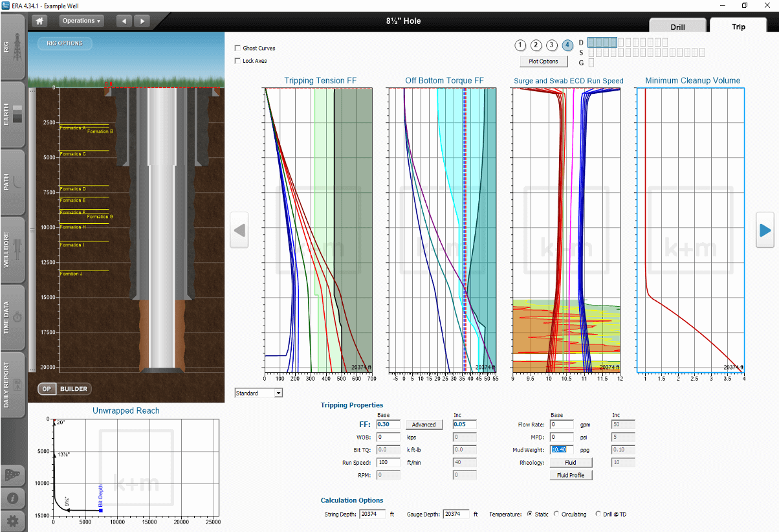The height and width of the screenshot is (532, 779).
Task: Click the Mud Weight base input field
Action: point(562,450)
